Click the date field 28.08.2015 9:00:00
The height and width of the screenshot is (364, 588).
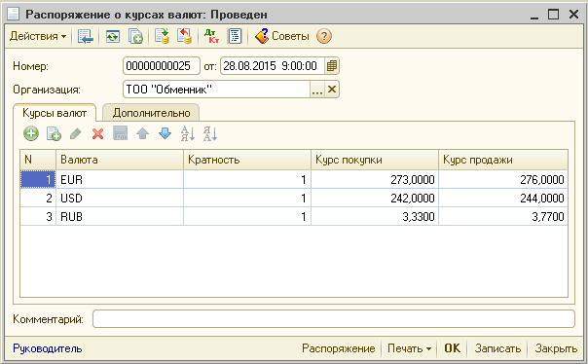tap(273, 66)
